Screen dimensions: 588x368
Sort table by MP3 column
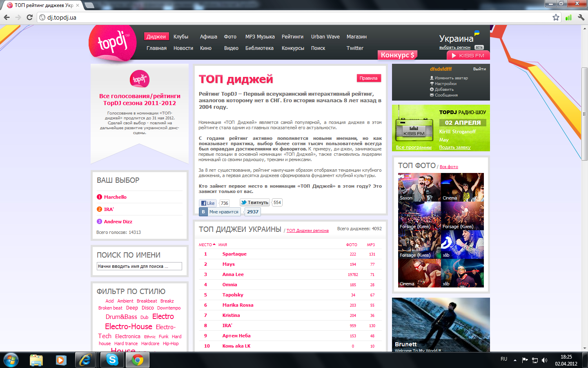coord(371,245)
